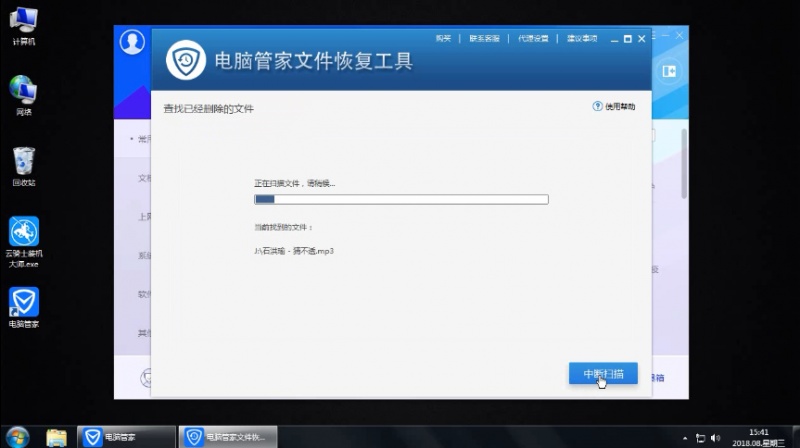Open the Windows Start menu

(17, 437)
